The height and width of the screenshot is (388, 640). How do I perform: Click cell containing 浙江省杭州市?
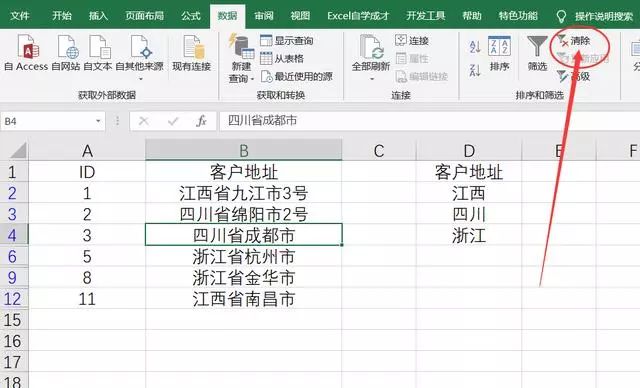point(244,257)
